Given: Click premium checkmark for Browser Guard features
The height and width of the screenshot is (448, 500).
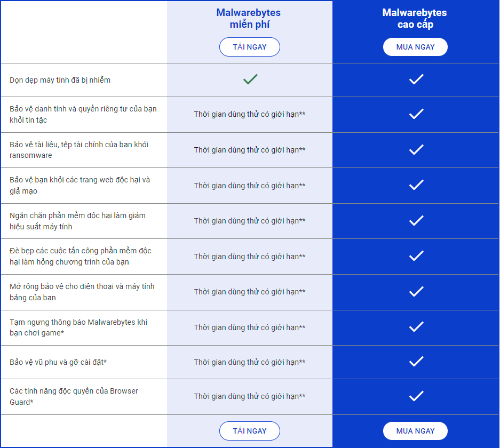Looking at the screenshot, I should coord(416,396).
